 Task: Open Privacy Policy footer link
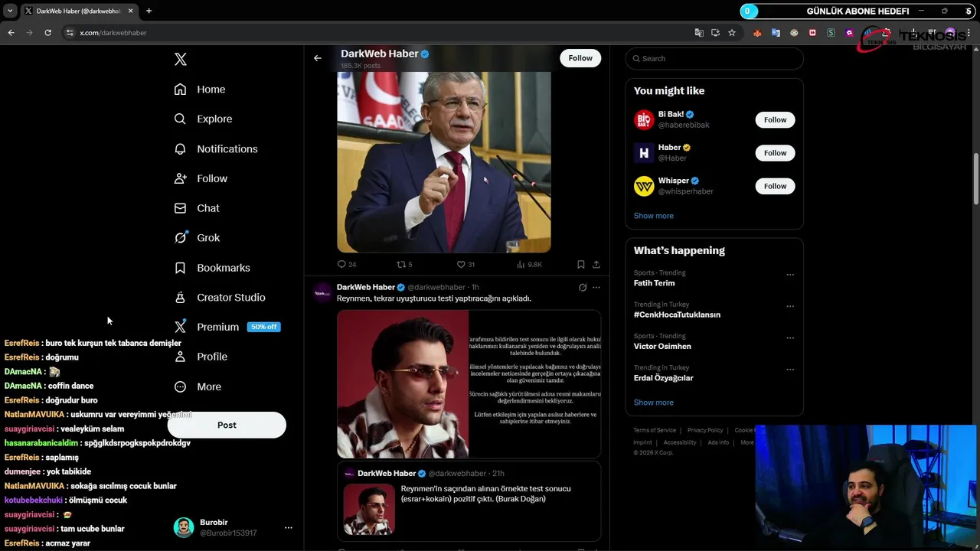pos(705,430)
